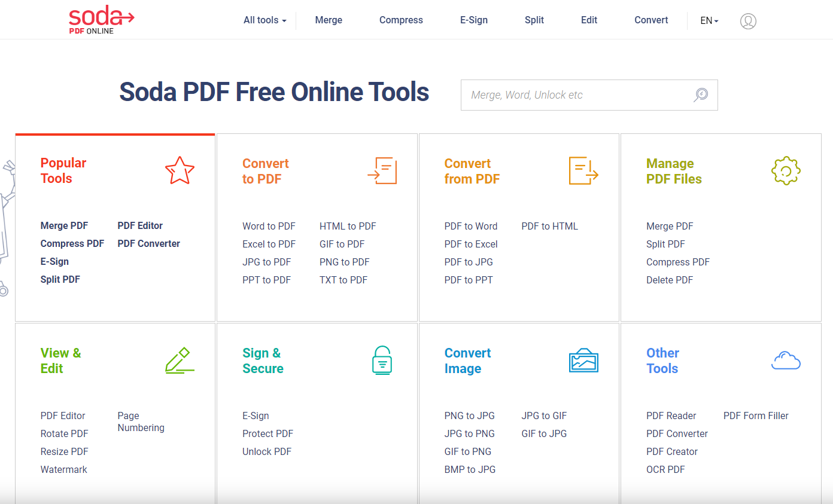Screen dimensions: 833x504
Task: Open the Unlock PDF tool
Action: click(x=267, y=451)
